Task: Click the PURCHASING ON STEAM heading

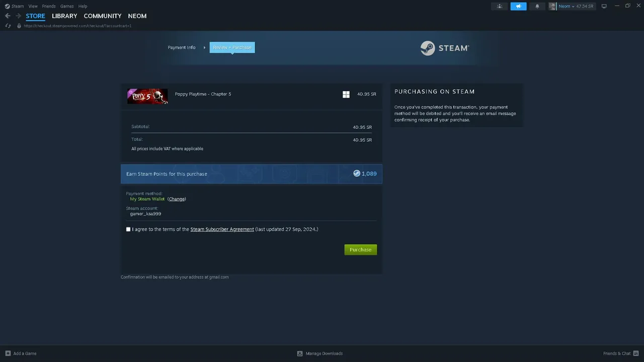Action: pyautogui.click(x=435, y=92)
